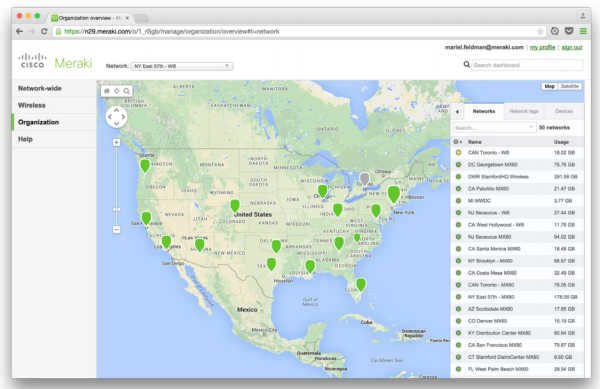This screenshot has height=389, width=600.
Task: Click browser back arrow
Action: (x=19, y=31)
